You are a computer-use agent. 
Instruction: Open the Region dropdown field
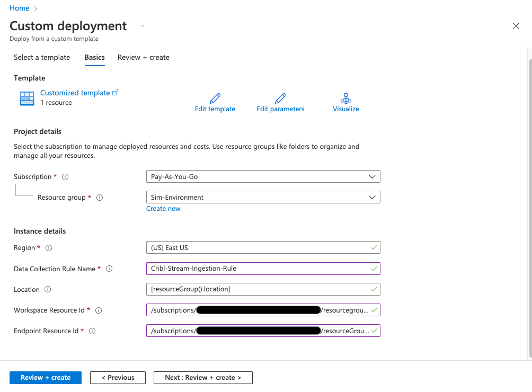point(263,247)
